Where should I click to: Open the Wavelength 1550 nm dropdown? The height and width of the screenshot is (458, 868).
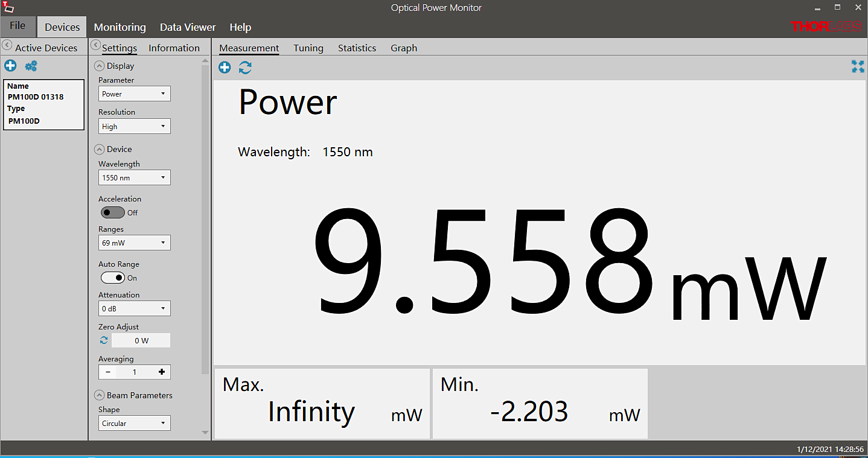[x=134, y=177]
